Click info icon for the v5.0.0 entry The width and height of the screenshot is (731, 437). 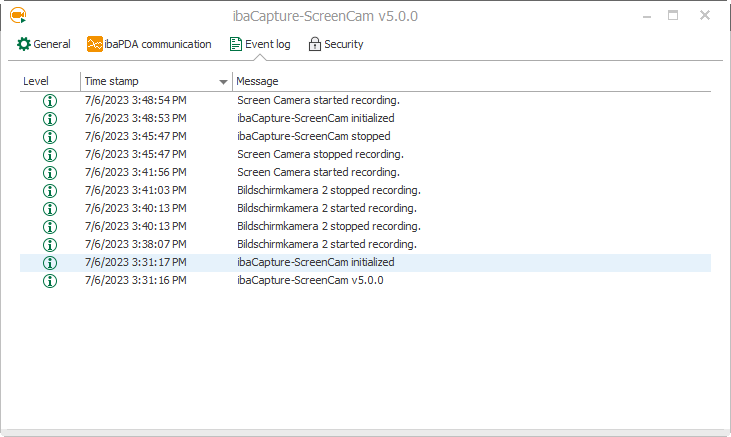point(50,280)
